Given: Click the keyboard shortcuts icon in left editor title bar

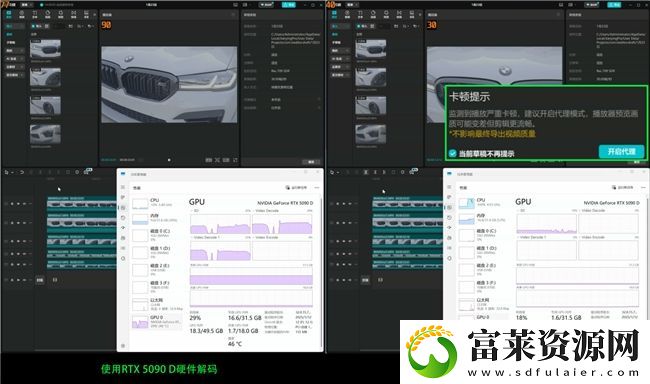Looking at the screenshot, I should (x=235, y=5).
